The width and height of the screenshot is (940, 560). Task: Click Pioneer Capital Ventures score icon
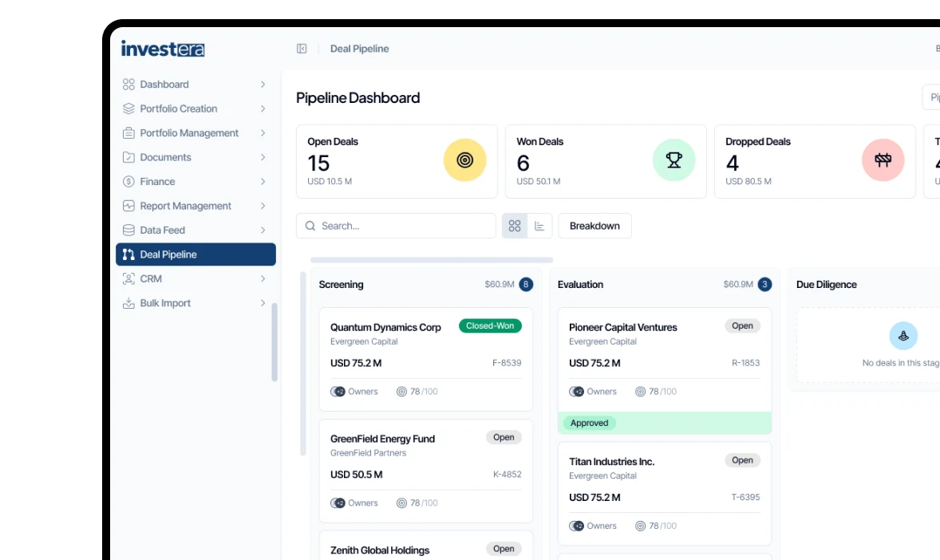coord(640,392)
